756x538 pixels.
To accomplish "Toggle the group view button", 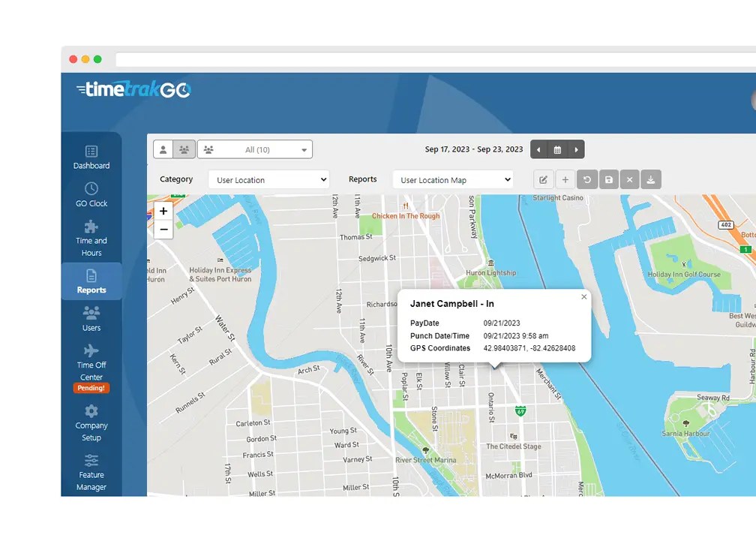I will point(184,149).
